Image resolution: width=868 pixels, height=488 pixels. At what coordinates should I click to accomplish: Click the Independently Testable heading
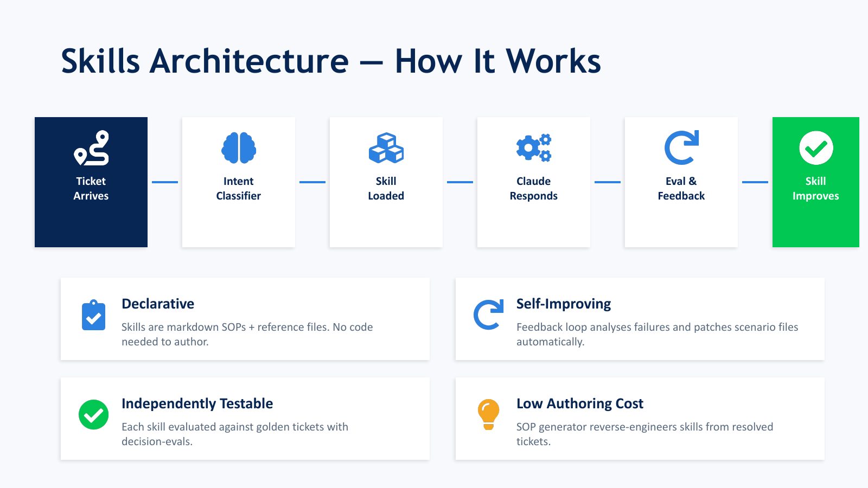tap(197, 403)
